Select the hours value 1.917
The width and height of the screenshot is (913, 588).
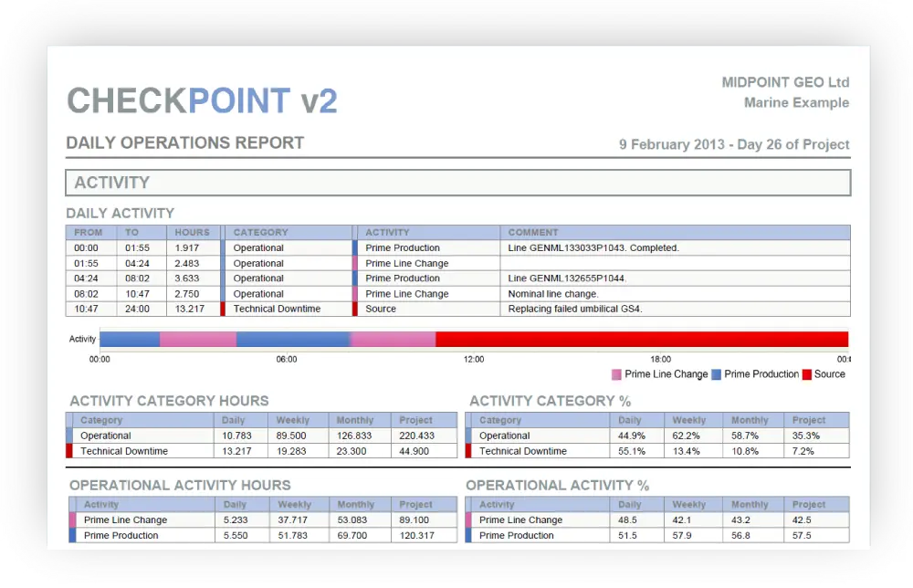(x=186, y=248)
